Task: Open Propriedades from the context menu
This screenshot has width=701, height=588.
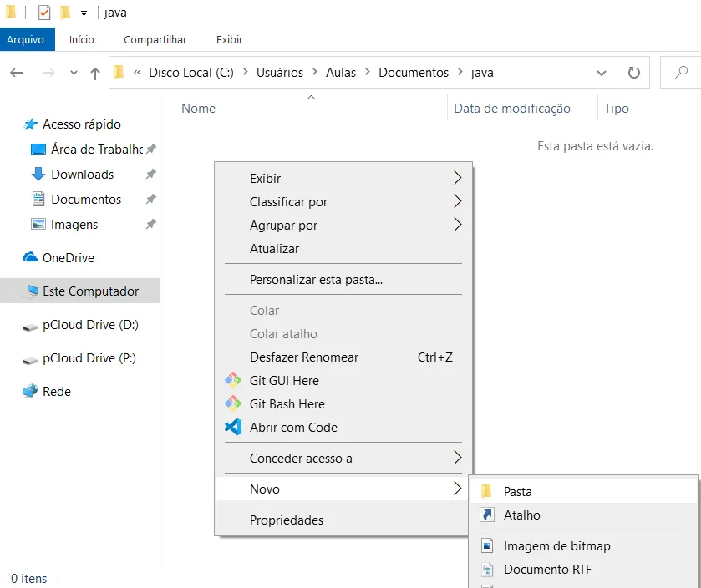Action: 343,520
